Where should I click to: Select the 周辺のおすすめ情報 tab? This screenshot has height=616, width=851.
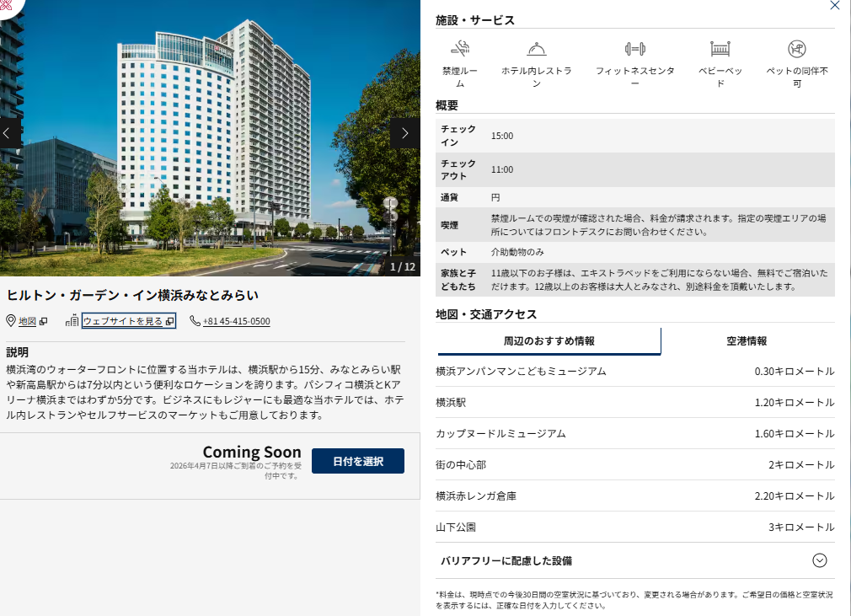[549, 340]
